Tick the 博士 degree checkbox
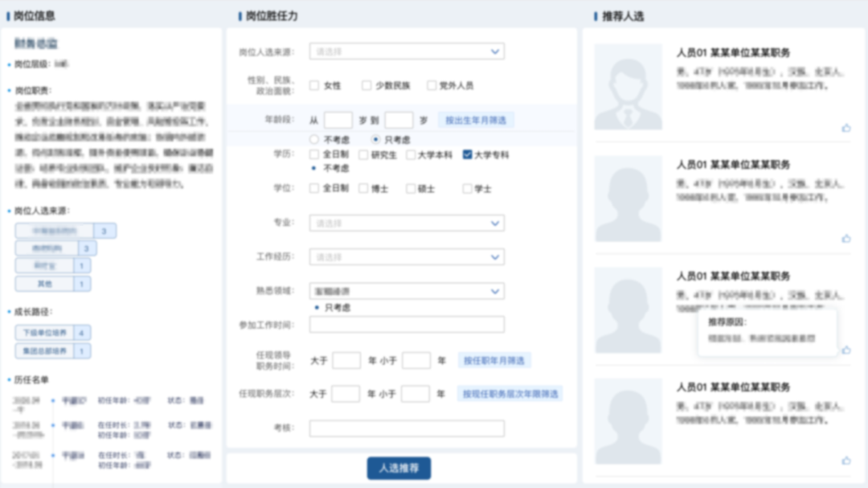 (x=363, y=189)
